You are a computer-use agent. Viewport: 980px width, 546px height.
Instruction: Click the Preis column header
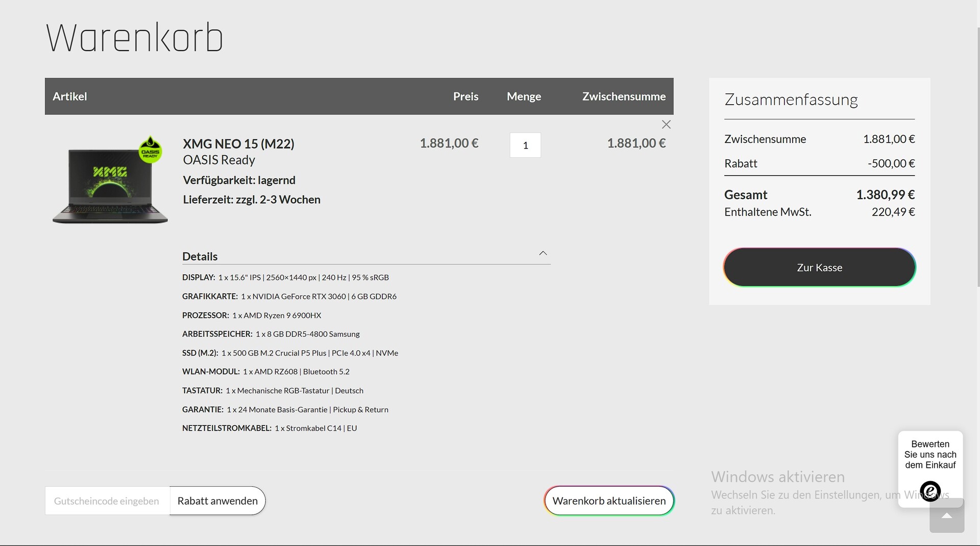pyautogui.click(x=465, y=97)
